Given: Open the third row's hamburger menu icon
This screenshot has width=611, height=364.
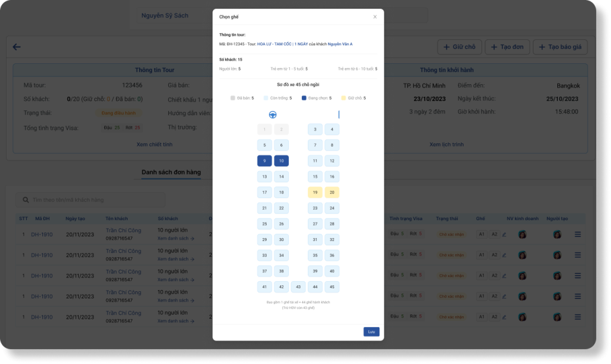Looking at the screenshot, I should point(578,276).
